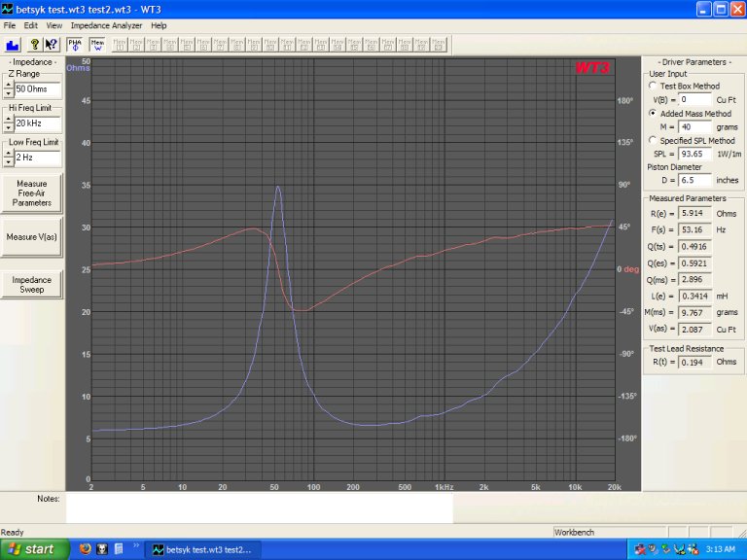Image resolution: width=747 pixels, height=560 pixels.
Task: Click the Measure V(as) button
Action: (31, 237)
